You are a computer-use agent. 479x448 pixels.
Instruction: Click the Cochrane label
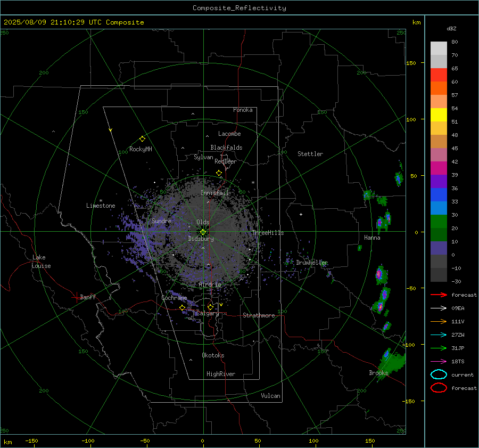(174, 298)
